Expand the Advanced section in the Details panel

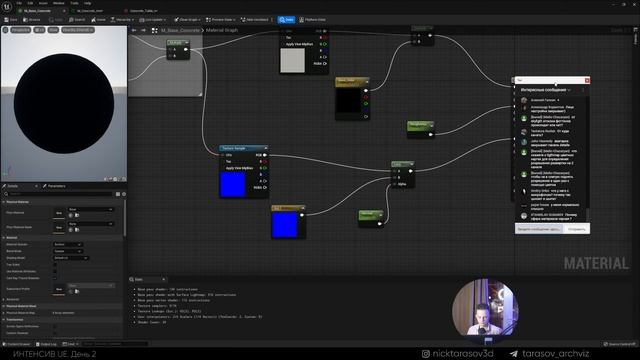point(4,299)
